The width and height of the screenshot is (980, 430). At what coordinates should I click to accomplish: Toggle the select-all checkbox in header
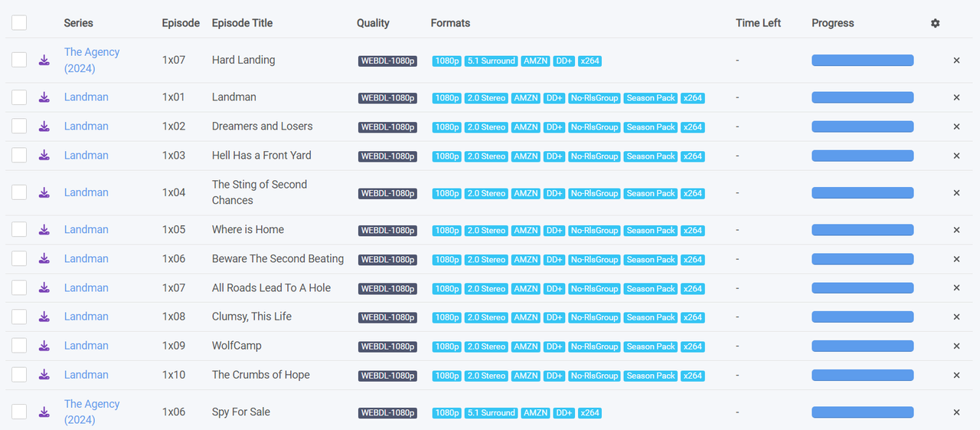(x=19, y=23)
